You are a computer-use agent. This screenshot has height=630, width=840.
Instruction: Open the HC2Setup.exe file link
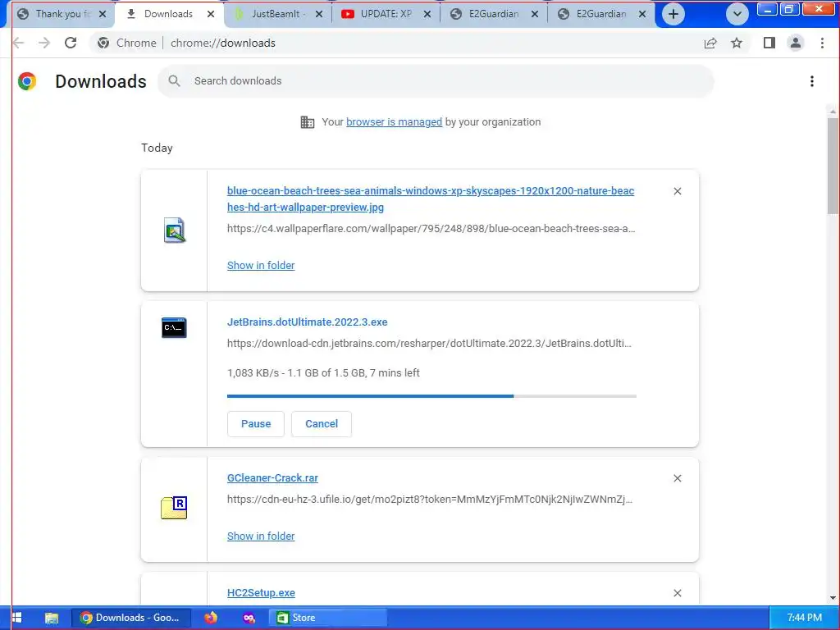point(261,593)
